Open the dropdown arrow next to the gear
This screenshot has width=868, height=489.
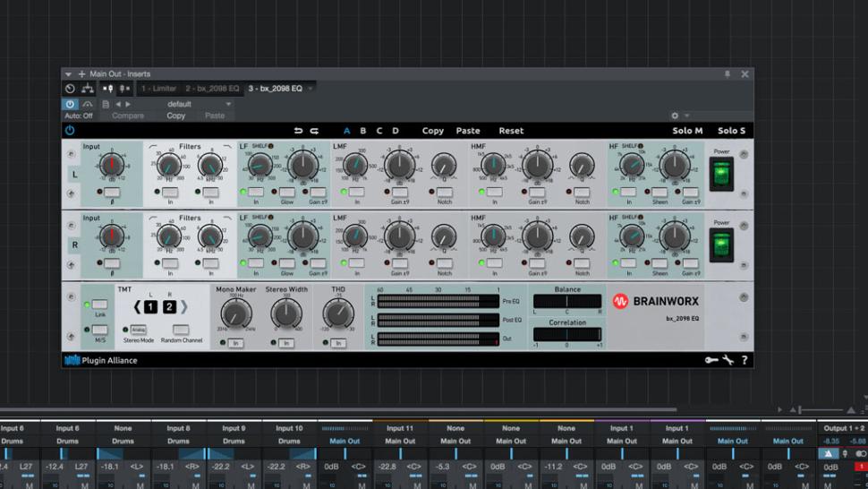point(687,116)
